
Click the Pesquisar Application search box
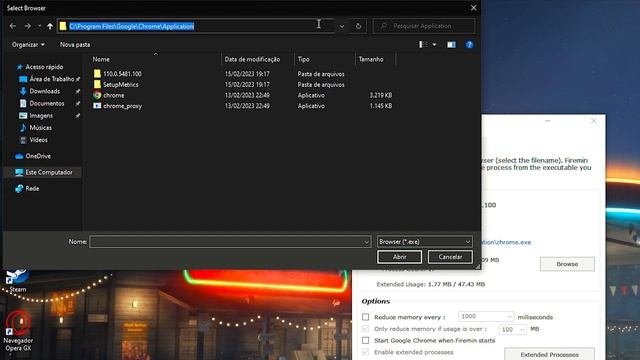(424, 26)
